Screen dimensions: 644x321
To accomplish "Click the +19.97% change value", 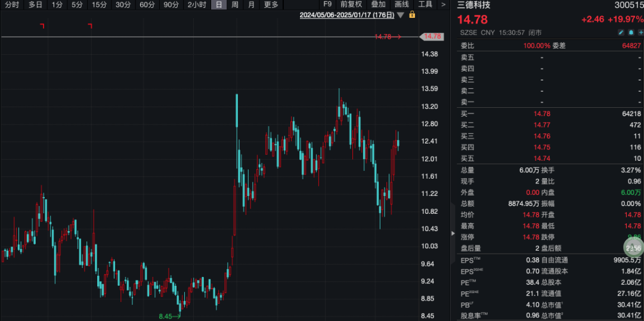I will click(626, 19).
